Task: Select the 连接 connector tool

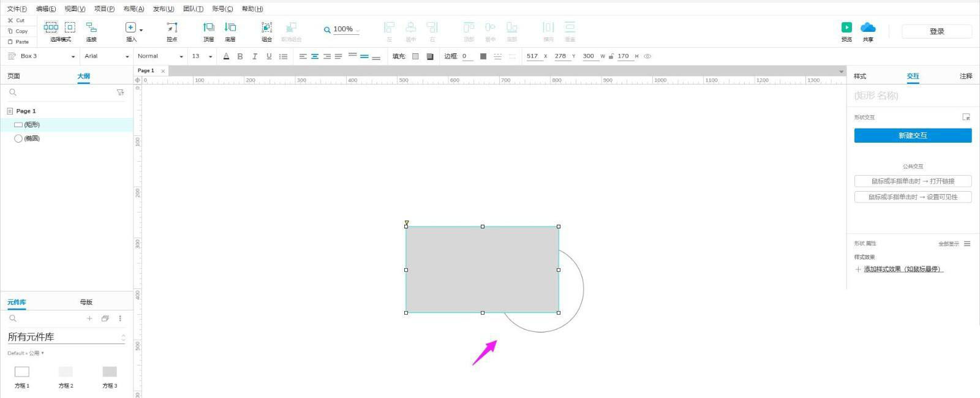Action: click(x=91, y=28)
